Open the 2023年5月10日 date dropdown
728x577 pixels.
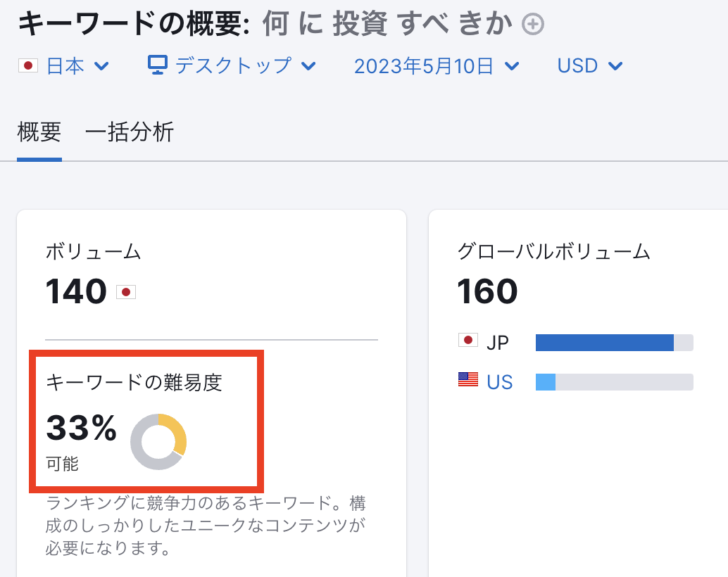437,66
